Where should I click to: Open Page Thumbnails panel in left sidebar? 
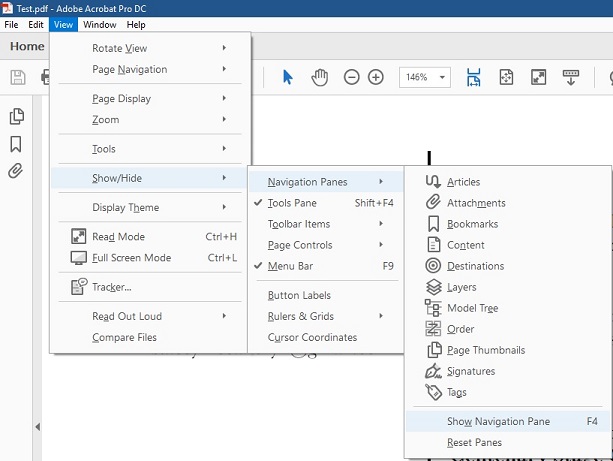click(x=16, y=116)
